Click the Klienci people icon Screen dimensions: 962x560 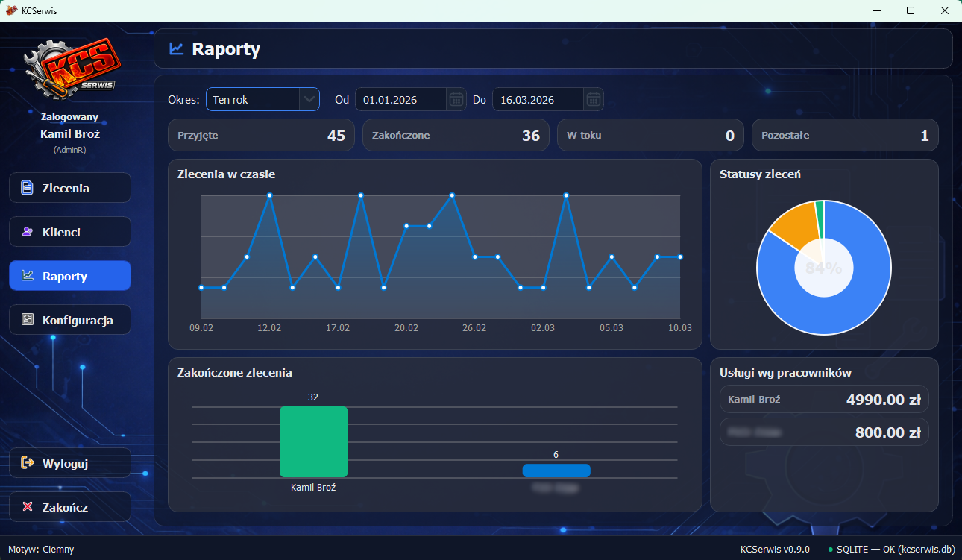(x=28, y=232)
